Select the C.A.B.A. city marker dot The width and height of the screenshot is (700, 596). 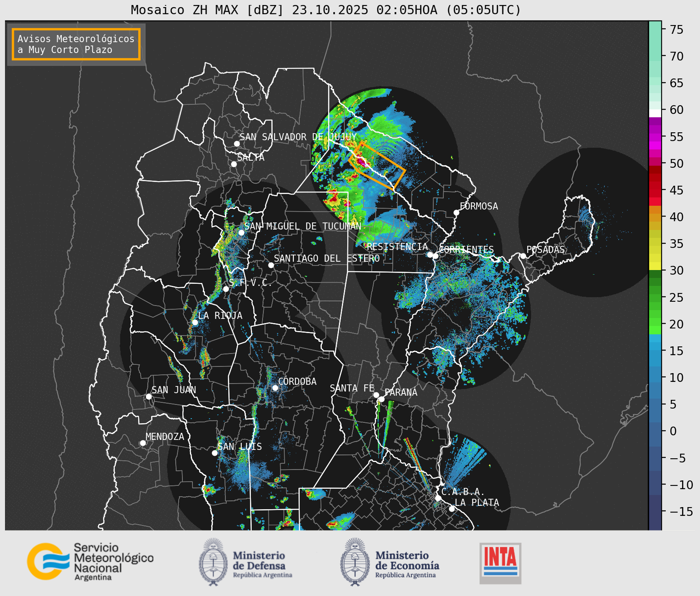point(438,498)
